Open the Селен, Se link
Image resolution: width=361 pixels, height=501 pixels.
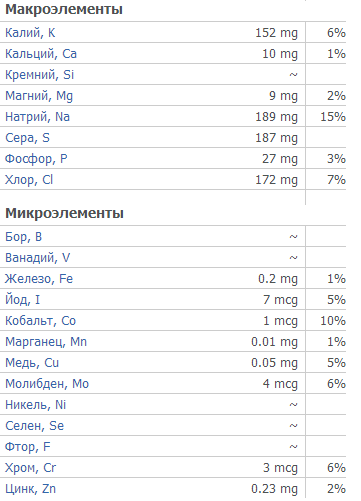click(x=34, y=426)
